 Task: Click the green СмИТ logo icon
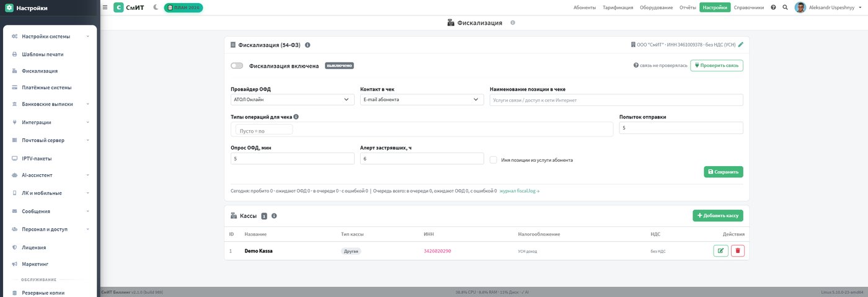click(x=118, y=7)
